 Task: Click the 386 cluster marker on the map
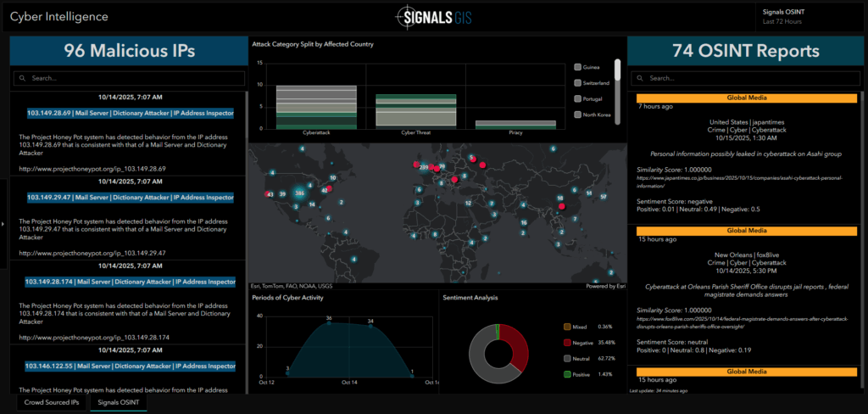click(298, 193)
